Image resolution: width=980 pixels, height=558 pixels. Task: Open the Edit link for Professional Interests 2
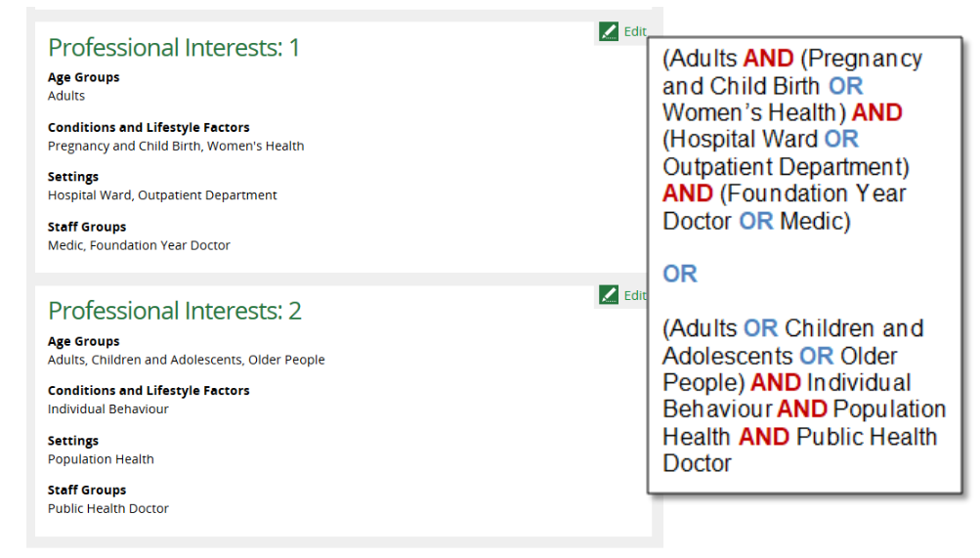(634, 295)
